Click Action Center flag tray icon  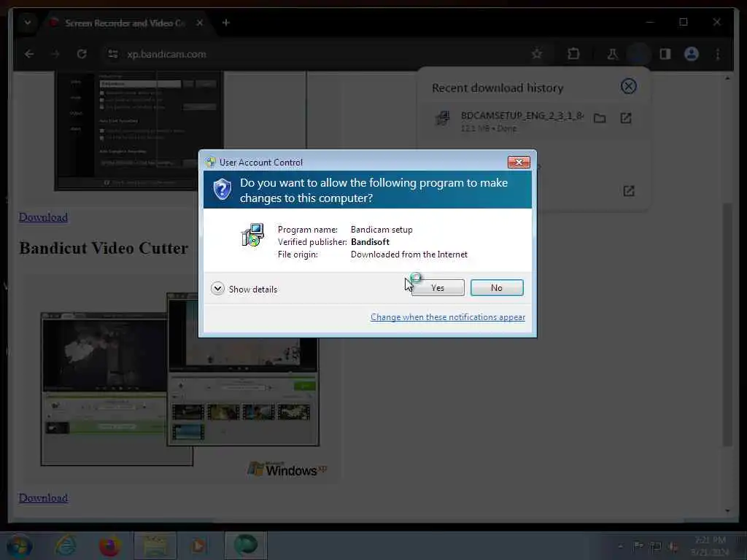click(x=638, y=546)
